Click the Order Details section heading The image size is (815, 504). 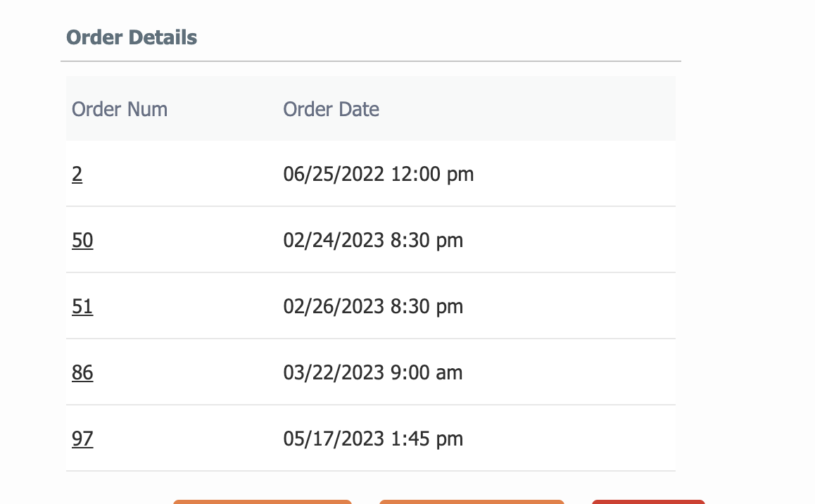coord(132,37)
